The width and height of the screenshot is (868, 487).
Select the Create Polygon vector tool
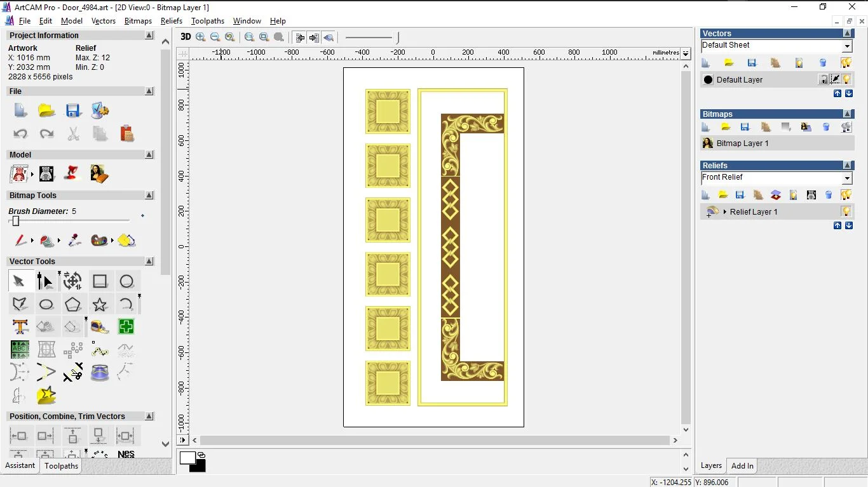click(73, 304)
